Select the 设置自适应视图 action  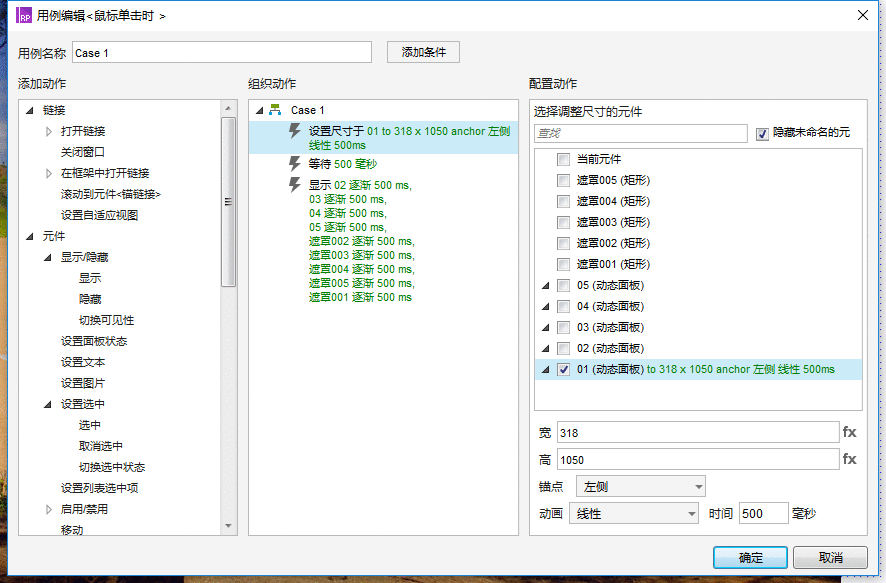[x=99, y=215]
